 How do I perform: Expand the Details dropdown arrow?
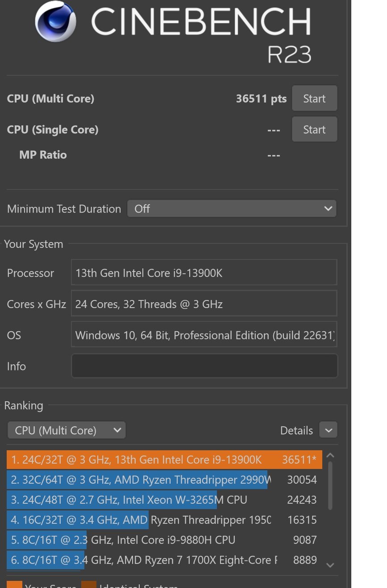tap(329, 430)
